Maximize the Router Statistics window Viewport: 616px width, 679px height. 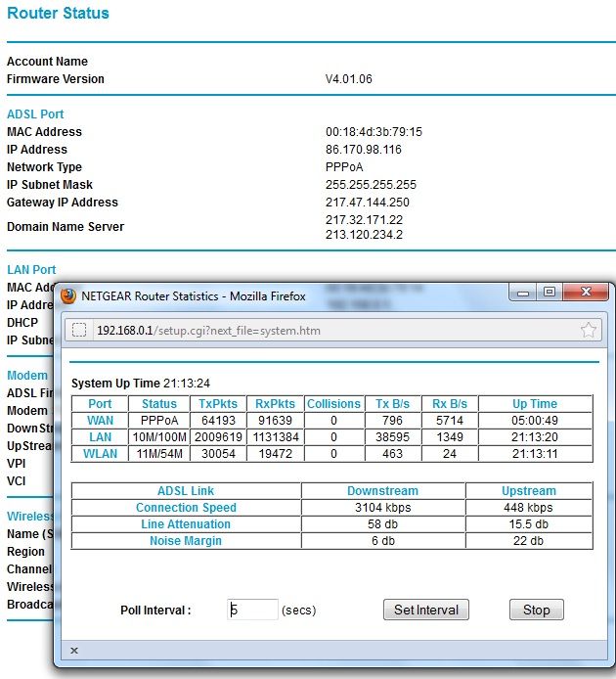pos(550,293)
